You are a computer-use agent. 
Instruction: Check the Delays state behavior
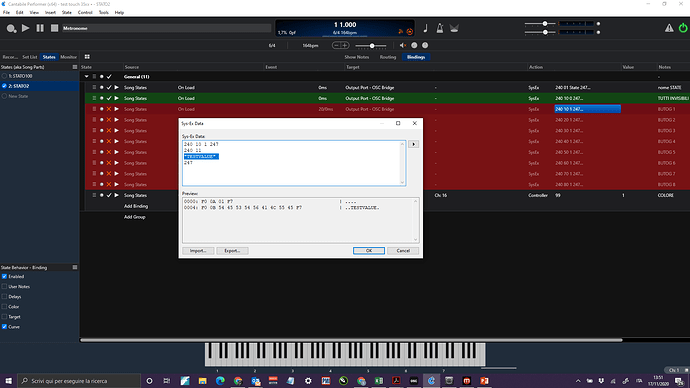pos(4,296)
